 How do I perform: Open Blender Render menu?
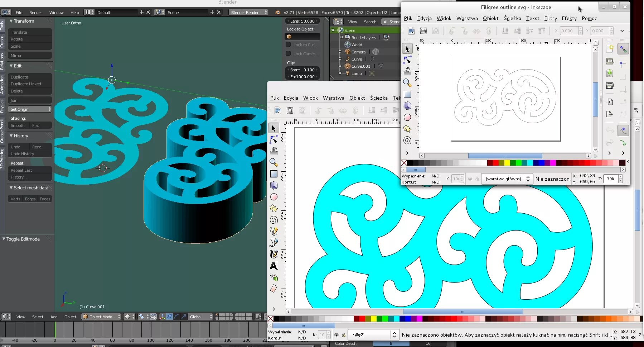point(35,12)
